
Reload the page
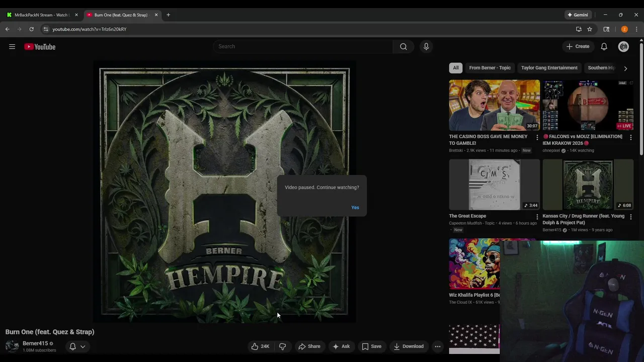(x=31, y=29)
